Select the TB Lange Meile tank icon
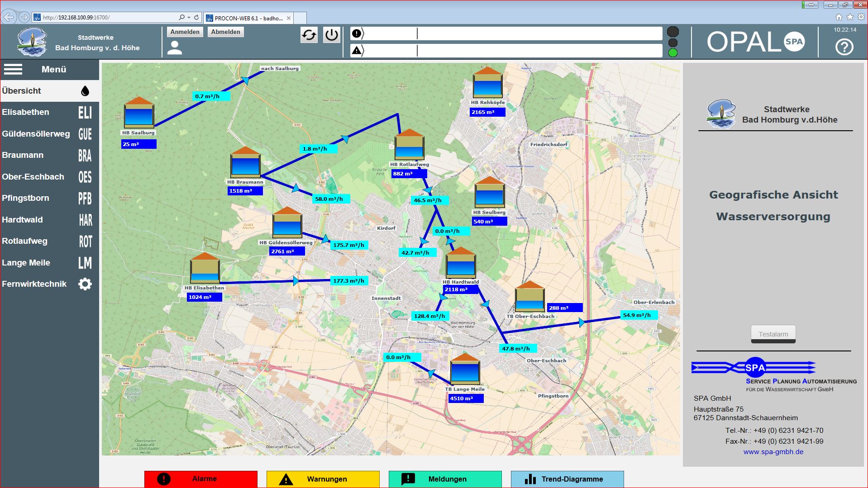Viewport: 868px width, 488px height. point(465,369)
